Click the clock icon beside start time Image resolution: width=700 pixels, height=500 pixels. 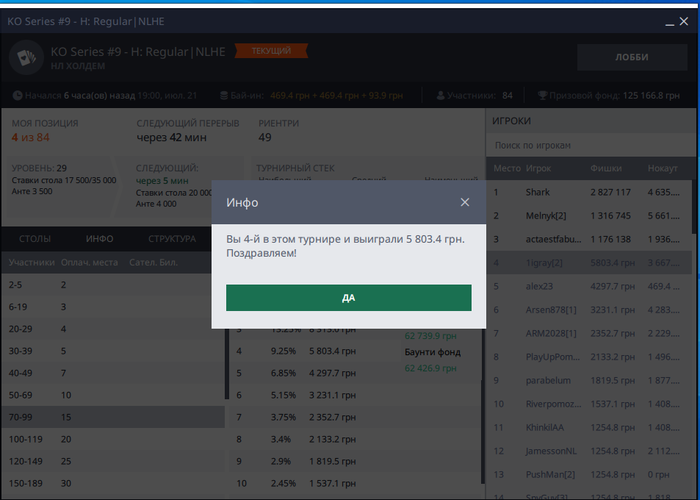point(17,96)
